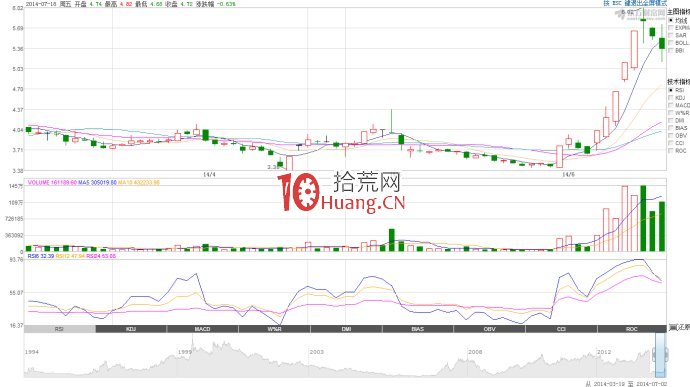Click the 2012 area of history overview
Screen dimensions: 690x387
(604, 352)
